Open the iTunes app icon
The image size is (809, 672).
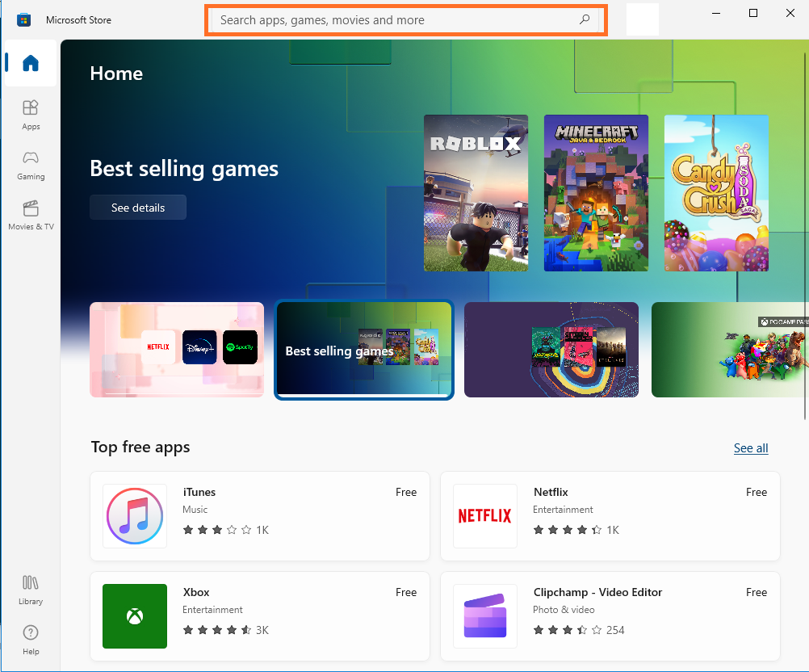pos(135,516)
